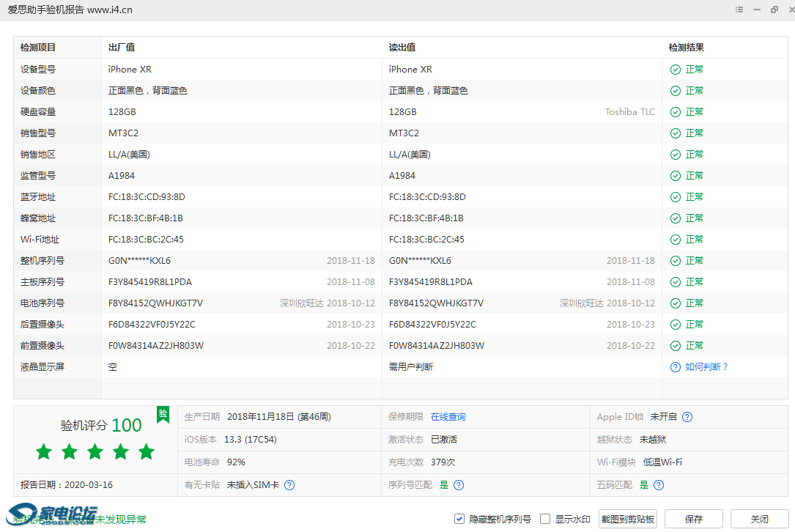Image resolution: width=795 pixels, height=532 pixels.
Task: Click the 检测结果 column header
Action: pyautogui.click(x=686, y=48)
